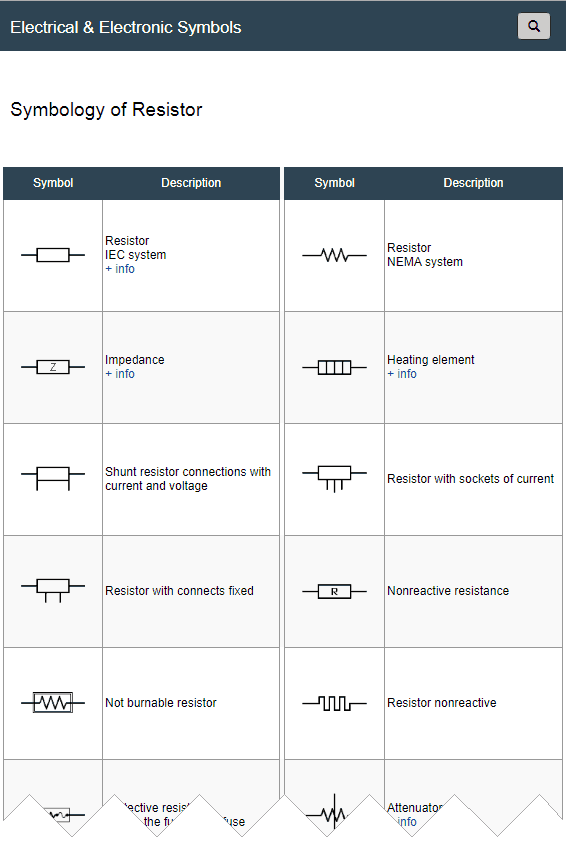Click the not burnable resistor symbol
This screenshot has height=850, width=566.
53,703
